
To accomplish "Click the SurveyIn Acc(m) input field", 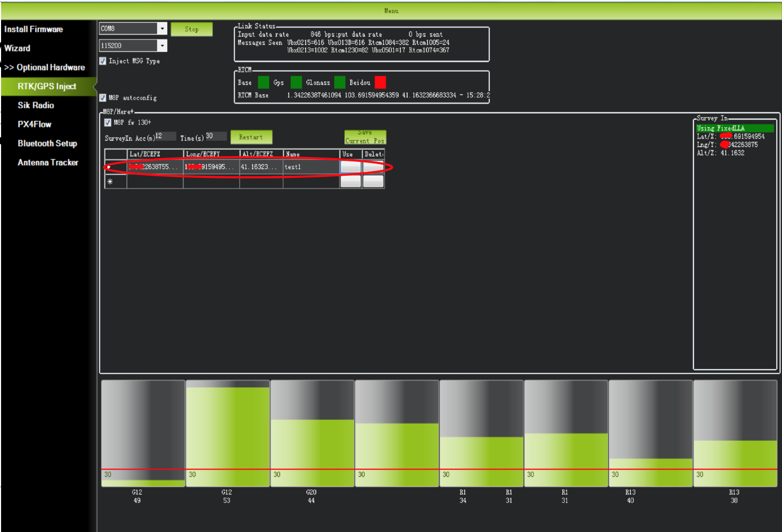I will click(x=165, y=136).
